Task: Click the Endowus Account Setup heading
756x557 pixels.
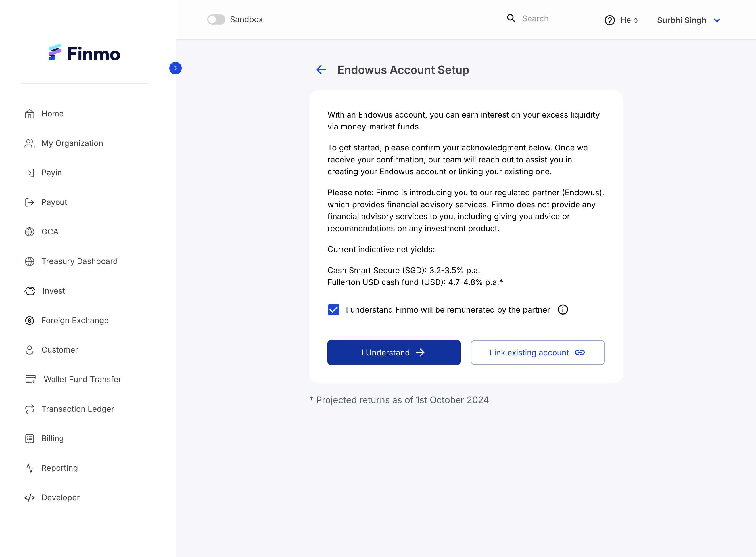Action: click(x=403, y=70)
